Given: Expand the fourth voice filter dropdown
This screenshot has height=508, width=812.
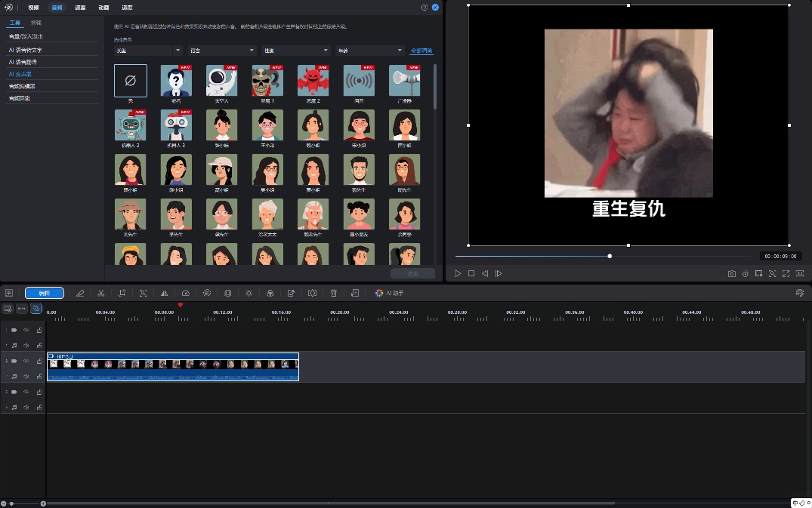Looking at the screenshot, I should (370, 50).
